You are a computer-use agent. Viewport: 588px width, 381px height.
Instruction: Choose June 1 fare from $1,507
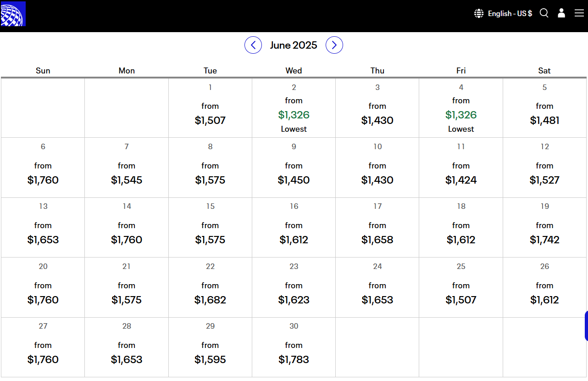pos(210,108)
